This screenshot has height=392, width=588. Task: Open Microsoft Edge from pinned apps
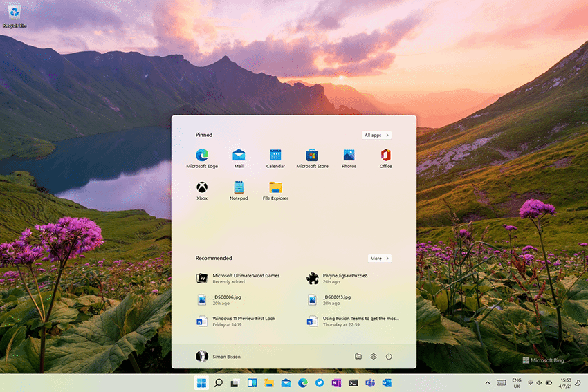coord(202,156)
